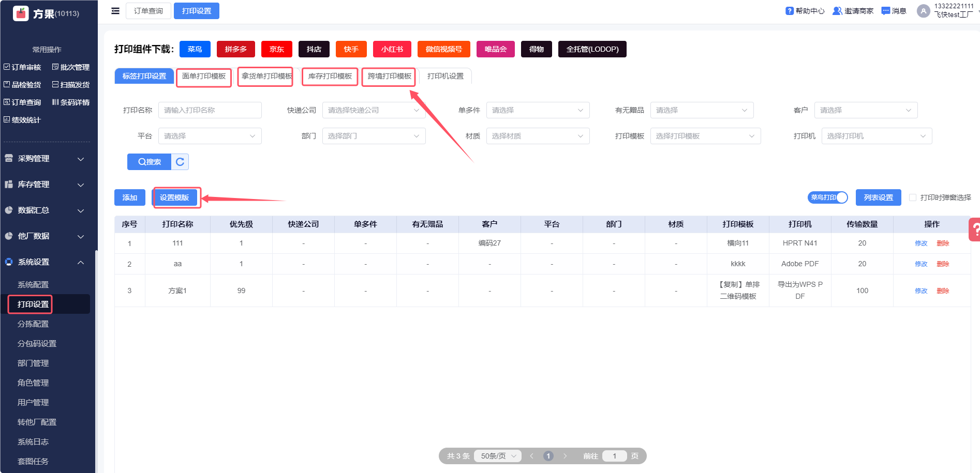Open 列表设置 button
980x473 pixels.
[879, 197]
